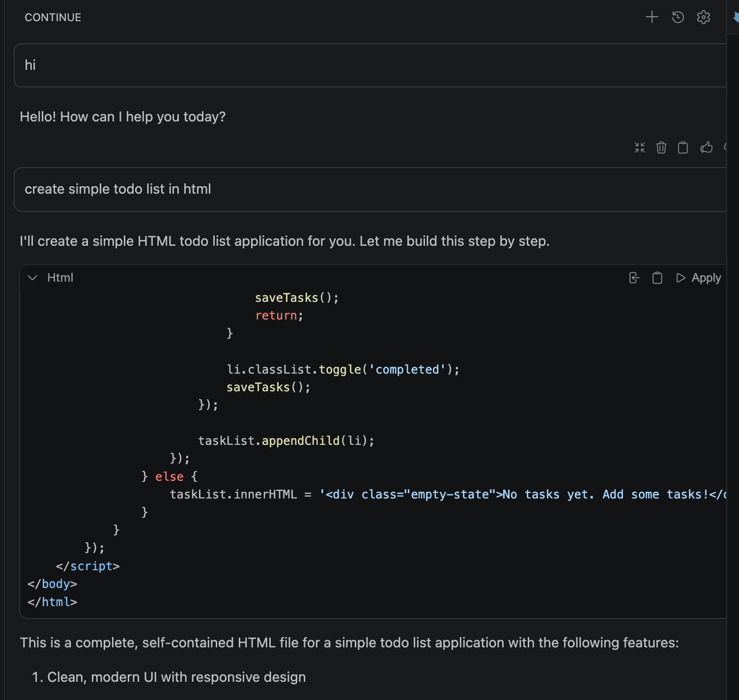This screenshot has height=700, width=739.
Task: Copy greeting response with clipboard icon
Action: pyautogui.click(x=682, y=147)
